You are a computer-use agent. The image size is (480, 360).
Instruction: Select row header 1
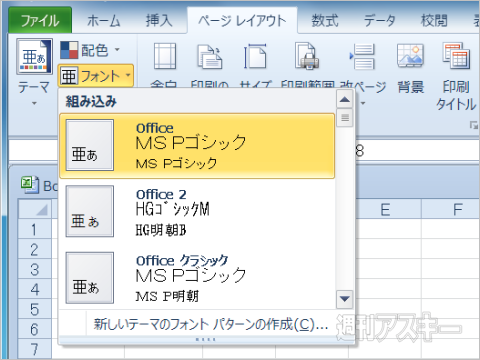click(x=35, y=229)
